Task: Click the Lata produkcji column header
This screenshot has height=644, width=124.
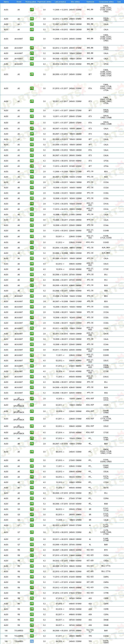Action: 60,2
